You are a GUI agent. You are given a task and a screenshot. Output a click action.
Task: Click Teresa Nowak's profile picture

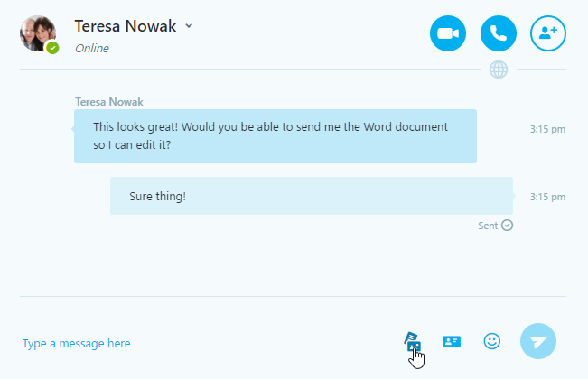tap(38, 33)
